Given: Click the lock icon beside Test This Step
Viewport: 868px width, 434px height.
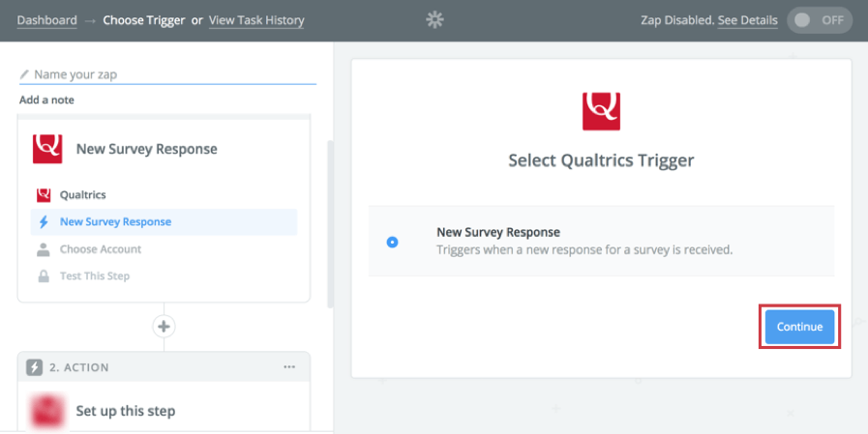Looking at the screenshot, I should (43, 276).
